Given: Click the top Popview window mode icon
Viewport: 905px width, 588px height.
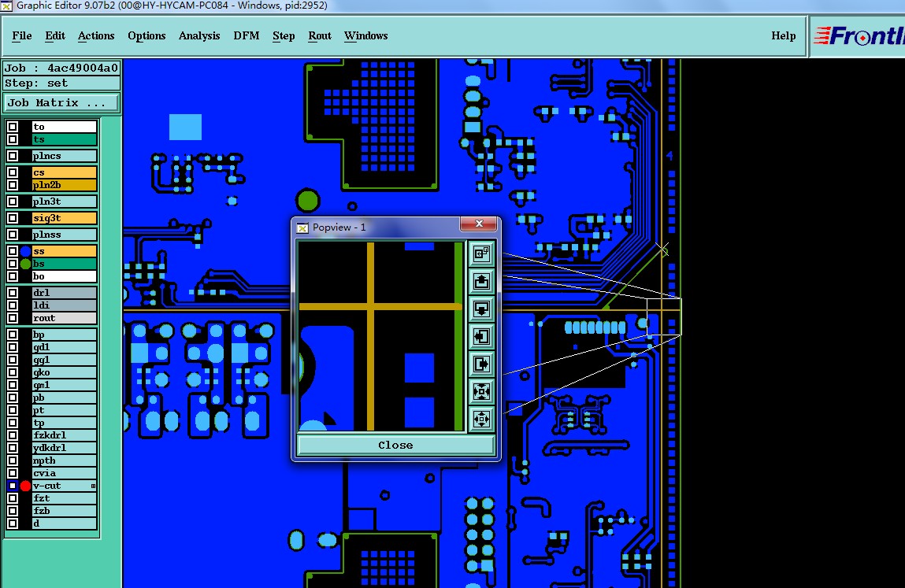Looking at the screenshot, I should click(481, 253).
